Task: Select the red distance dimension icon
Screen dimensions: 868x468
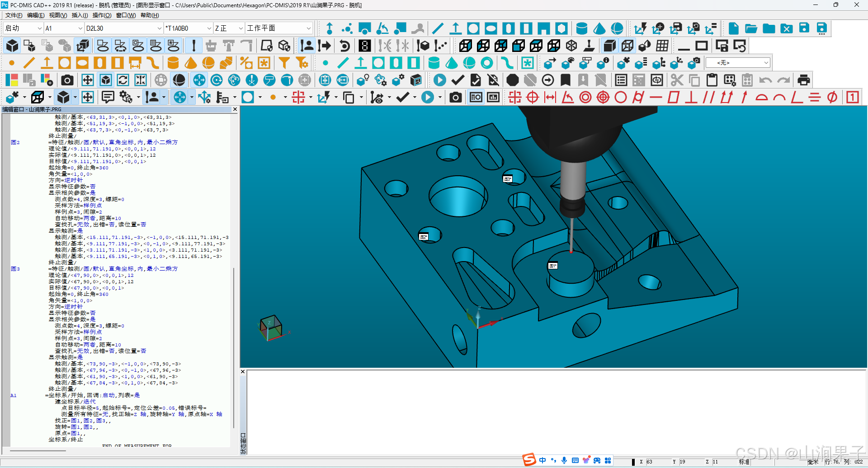Action: coord(550,97)
